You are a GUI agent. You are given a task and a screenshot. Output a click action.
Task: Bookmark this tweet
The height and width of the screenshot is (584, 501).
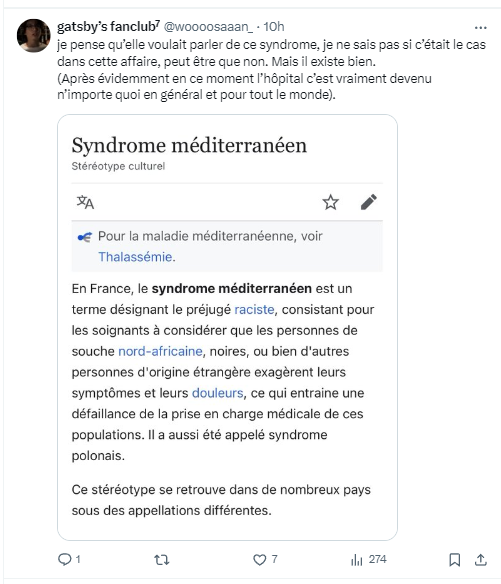coord(454,559)
